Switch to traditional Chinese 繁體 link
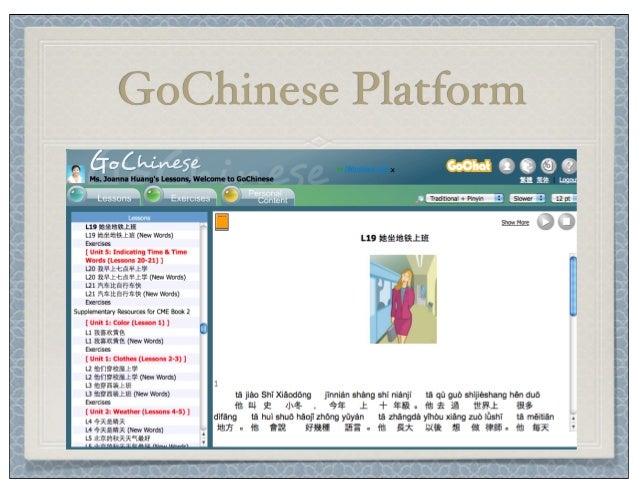 click(526, 180)
